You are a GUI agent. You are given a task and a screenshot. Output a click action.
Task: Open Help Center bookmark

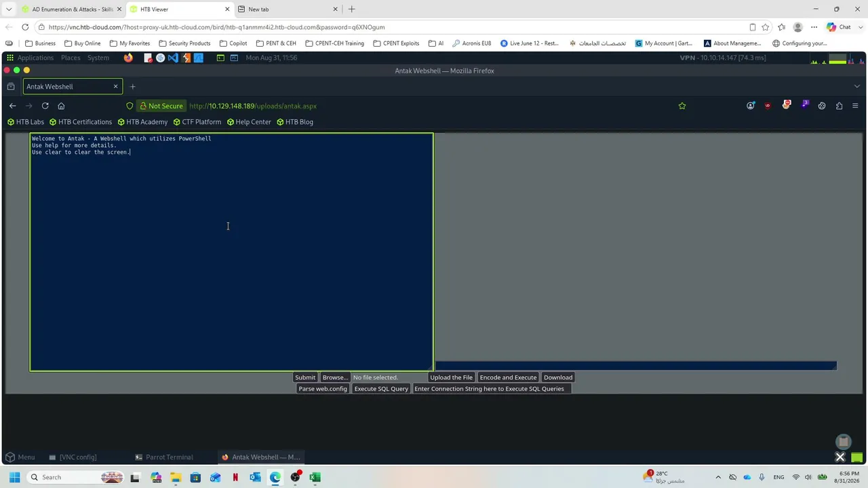click(x=249, y=122)
